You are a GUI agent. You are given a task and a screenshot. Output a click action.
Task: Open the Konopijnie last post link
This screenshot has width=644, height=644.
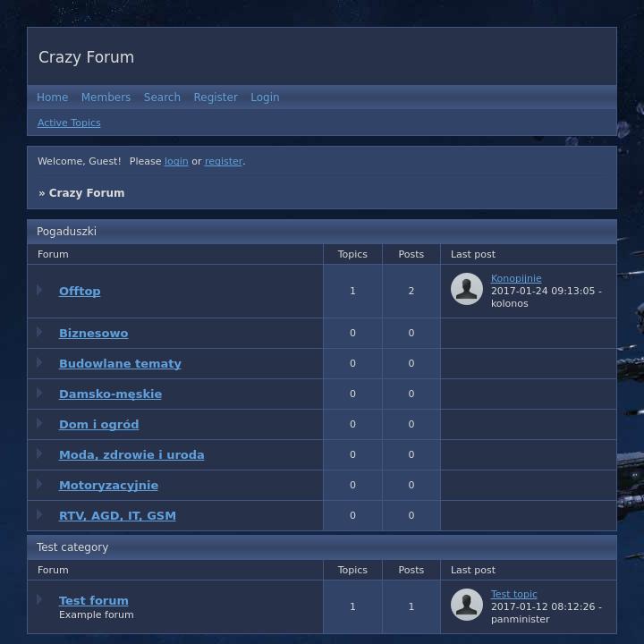coord(516,278)
